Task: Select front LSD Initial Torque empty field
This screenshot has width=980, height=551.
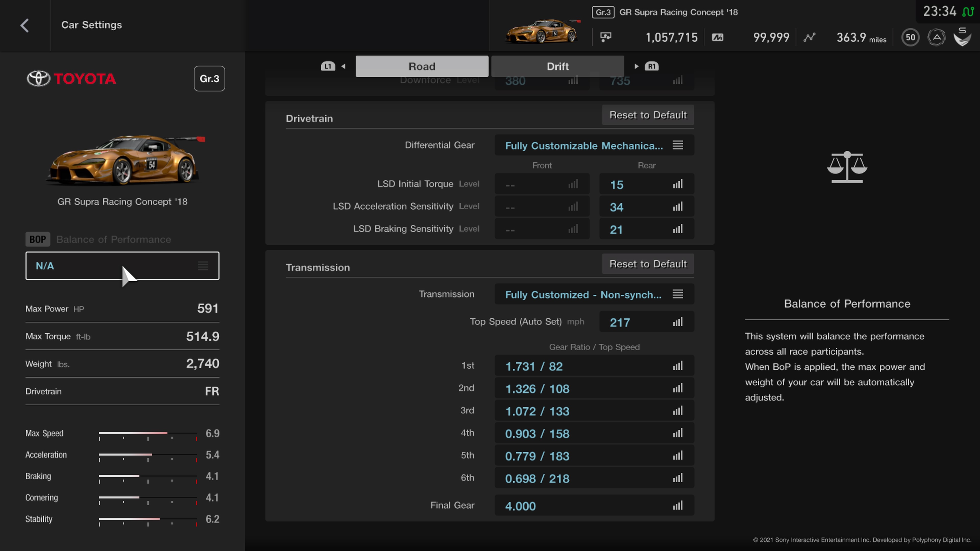Action: pyautogui.click(x=542, y=184)
